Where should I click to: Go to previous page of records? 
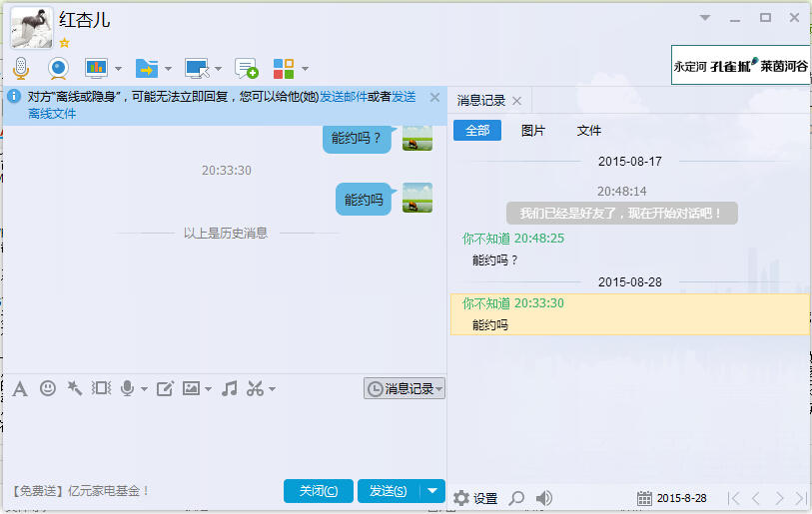click(756, 498)
